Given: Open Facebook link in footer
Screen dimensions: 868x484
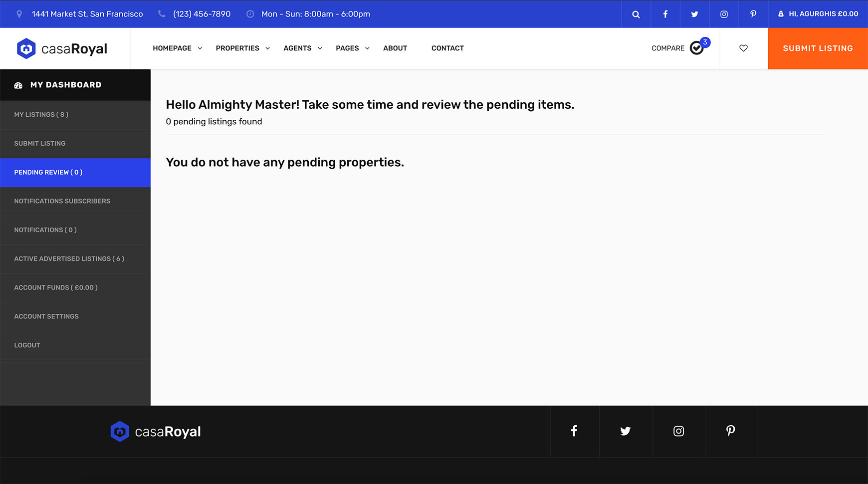Looking at the screenshot, I should [574, 431].
